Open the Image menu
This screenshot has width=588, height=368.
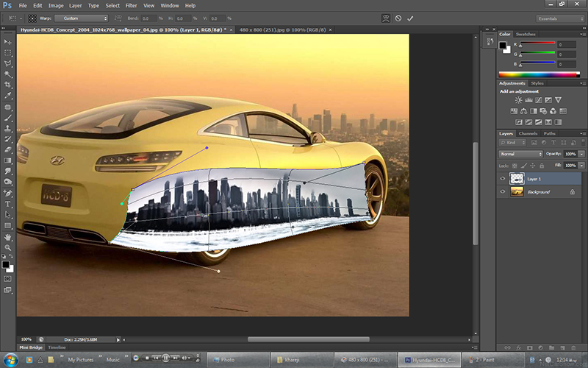pos(56,6)
